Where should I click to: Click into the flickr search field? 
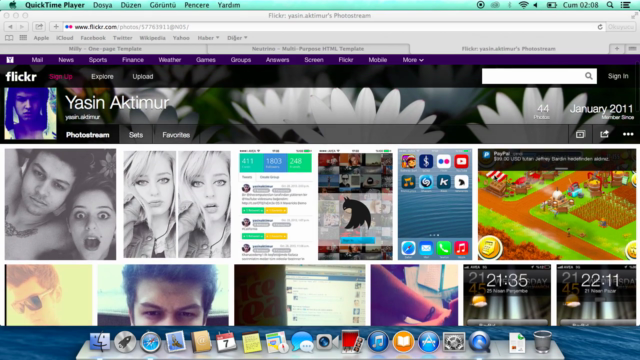pos(533,76)
